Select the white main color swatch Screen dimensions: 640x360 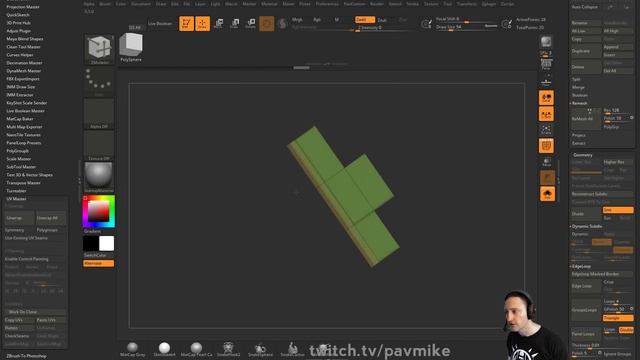107,243
